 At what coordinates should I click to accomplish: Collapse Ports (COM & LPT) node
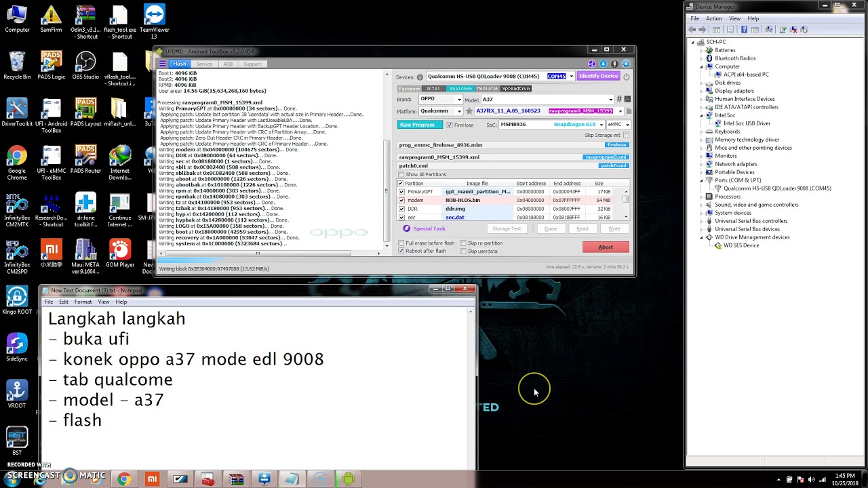(x=701, y=180)
